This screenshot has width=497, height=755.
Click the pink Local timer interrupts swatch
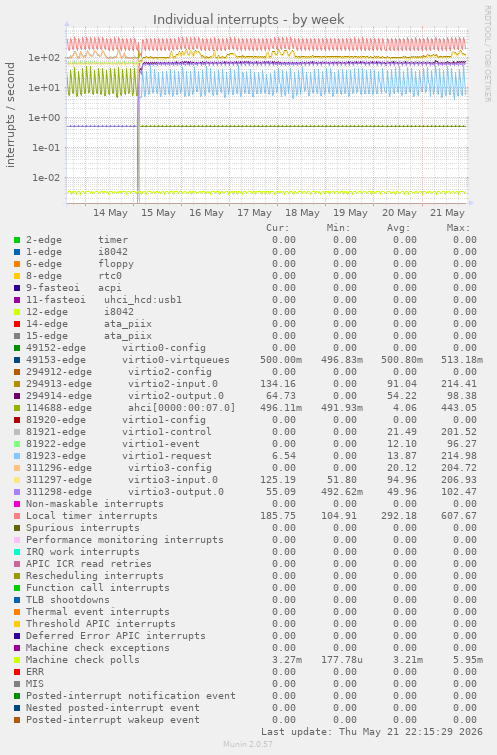pyautogui.click(x=17, y=516)
